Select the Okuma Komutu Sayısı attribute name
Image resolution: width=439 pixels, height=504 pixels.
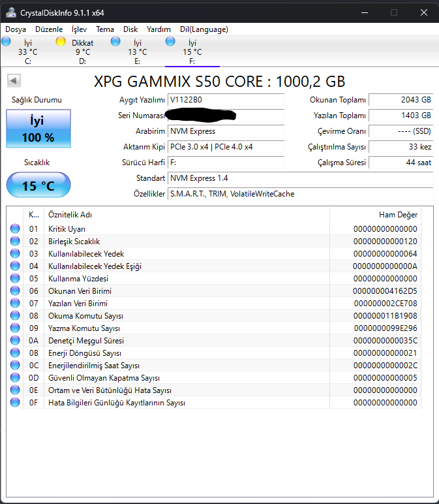tap(85, 316)
